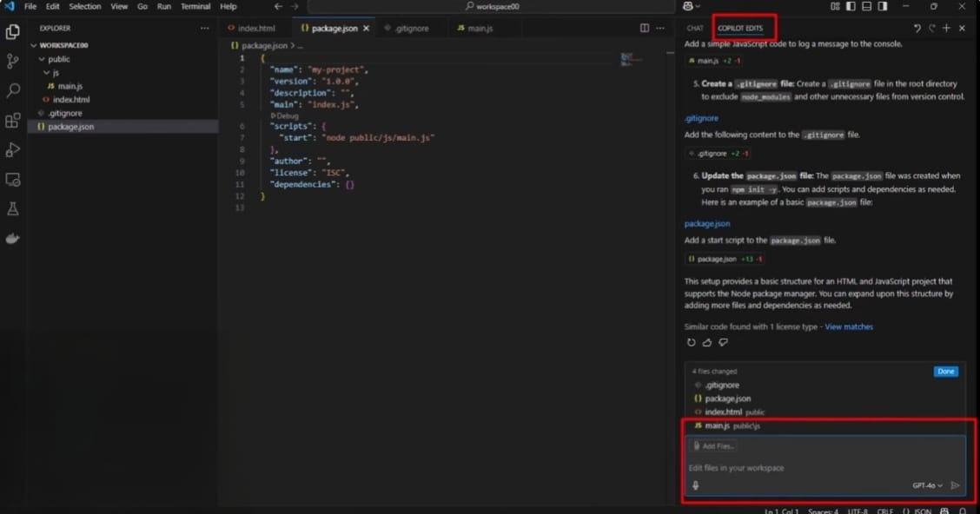Select main.js in the Explorer file tree
980x514 pixels.
(x=69, y=86)
